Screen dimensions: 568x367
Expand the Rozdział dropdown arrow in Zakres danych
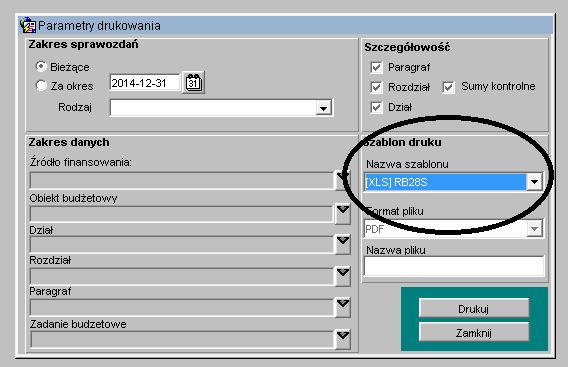point(343,276)
